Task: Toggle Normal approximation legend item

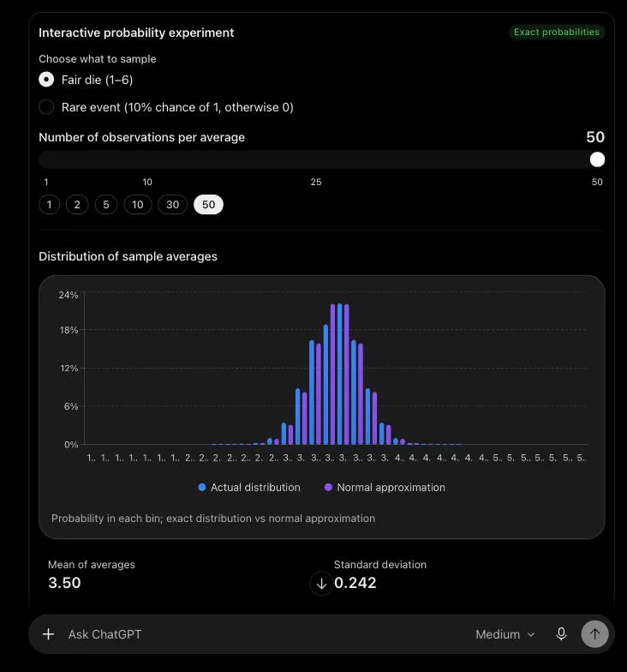Action: click(385, 487)
